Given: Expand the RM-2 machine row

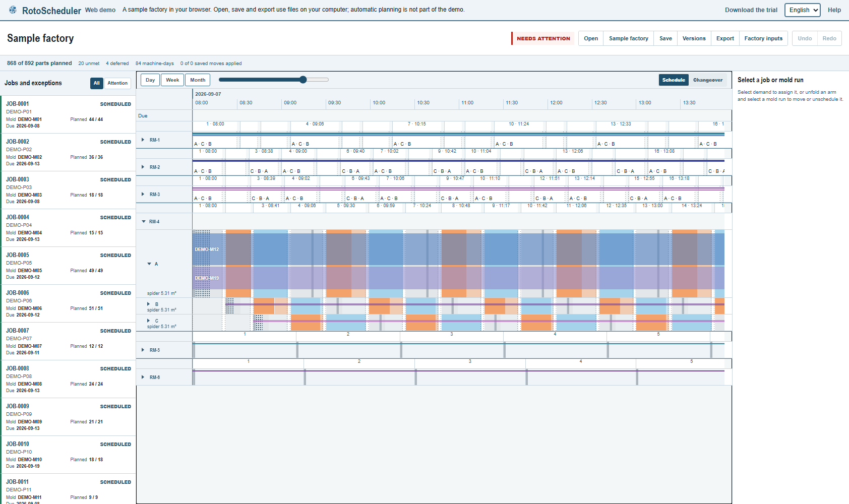Looking at the screenshot, I should click(143, 167).
